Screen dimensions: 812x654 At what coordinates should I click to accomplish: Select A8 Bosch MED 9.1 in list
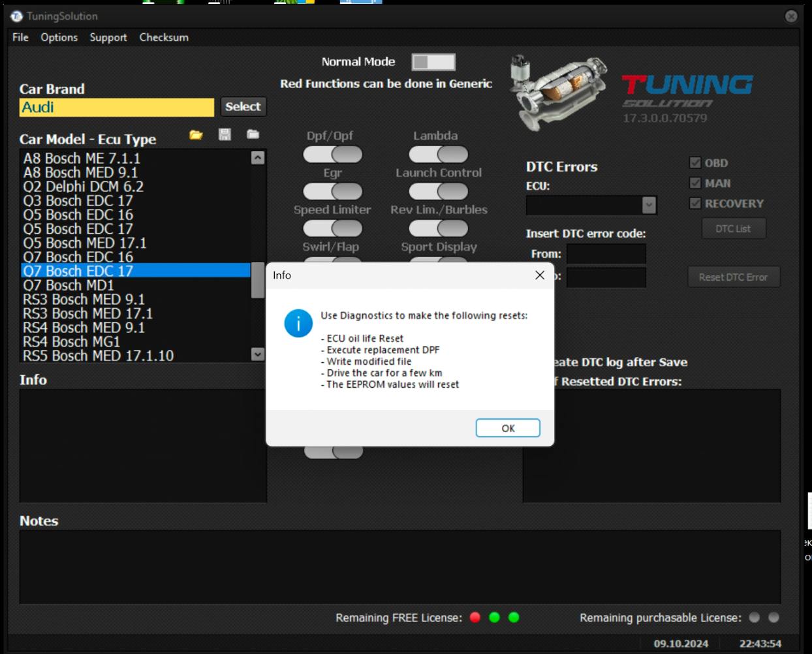coord(135,172)
